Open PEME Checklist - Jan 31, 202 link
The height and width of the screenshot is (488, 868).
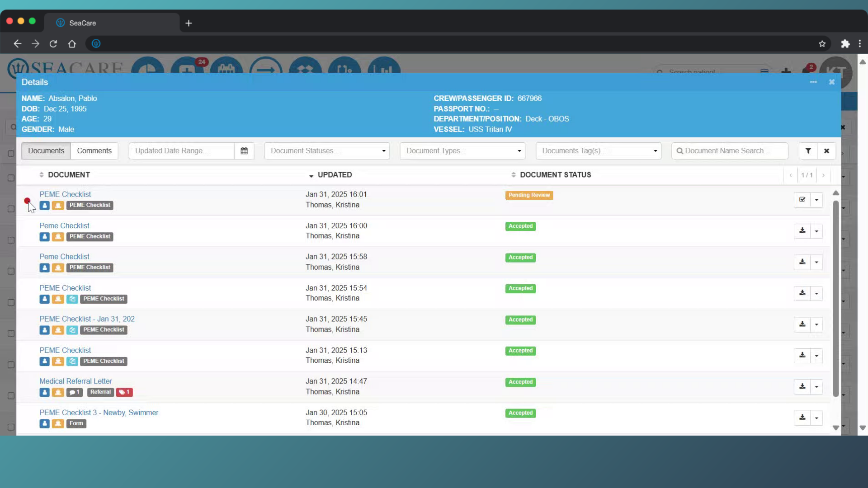click(87, 319)
